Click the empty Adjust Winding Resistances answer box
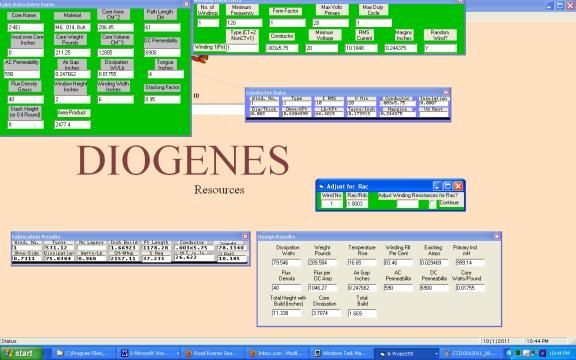576x360 pixels. tap(407, 204)
